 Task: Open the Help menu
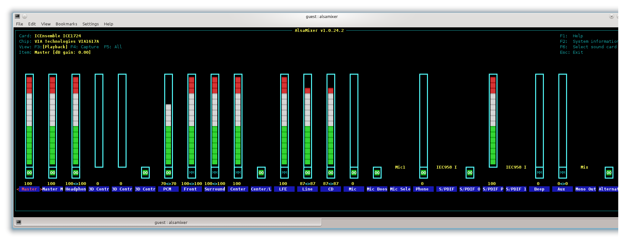109,24
